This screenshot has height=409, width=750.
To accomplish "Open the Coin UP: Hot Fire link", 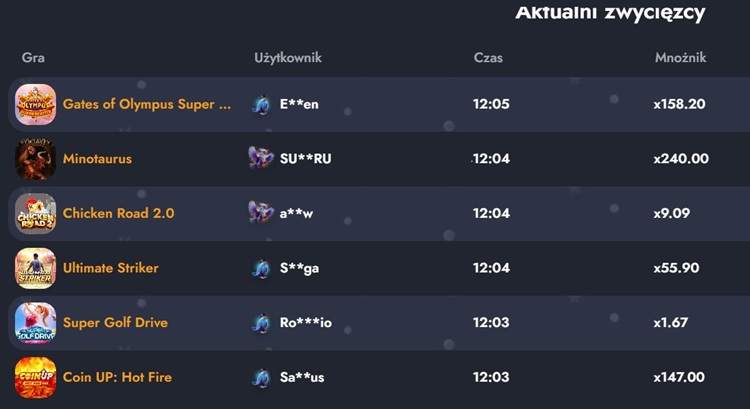I will click(x=117, y=377).
